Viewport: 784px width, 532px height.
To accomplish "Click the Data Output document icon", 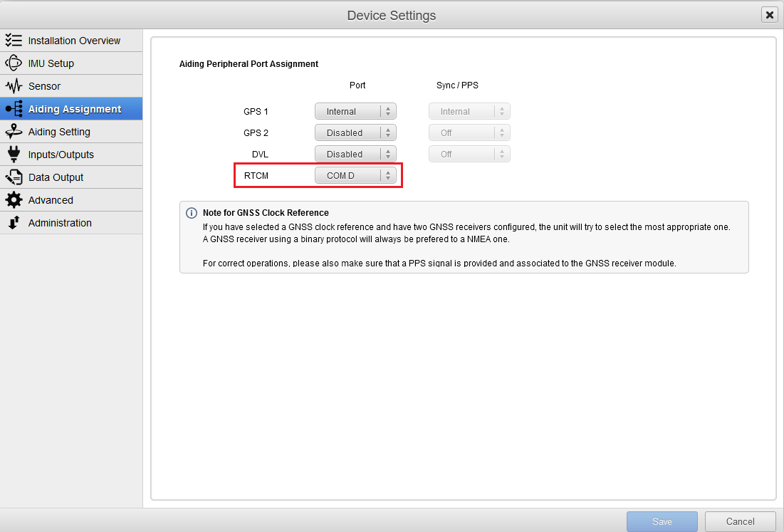I will click(14, 177).
